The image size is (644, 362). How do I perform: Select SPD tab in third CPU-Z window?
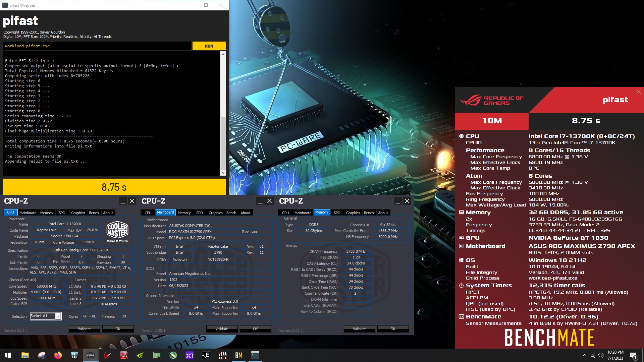tap(337, 213)
